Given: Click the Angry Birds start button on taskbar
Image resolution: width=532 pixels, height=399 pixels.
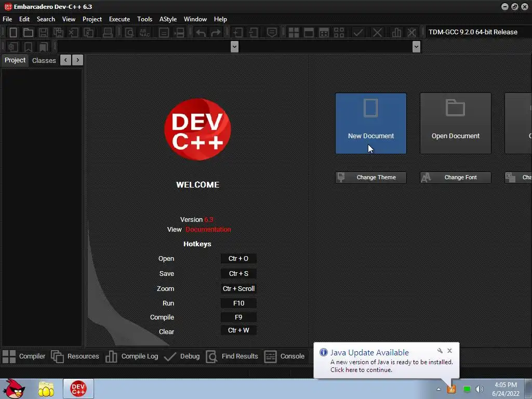Looking at the screenshot, I should pos(14,389).
